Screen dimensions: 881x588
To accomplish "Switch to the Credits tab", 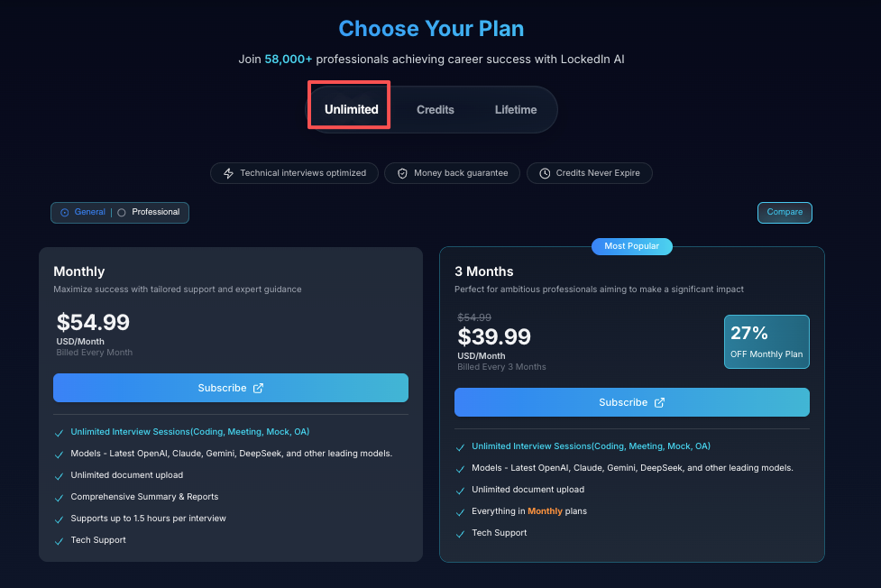I will point(436,109).
